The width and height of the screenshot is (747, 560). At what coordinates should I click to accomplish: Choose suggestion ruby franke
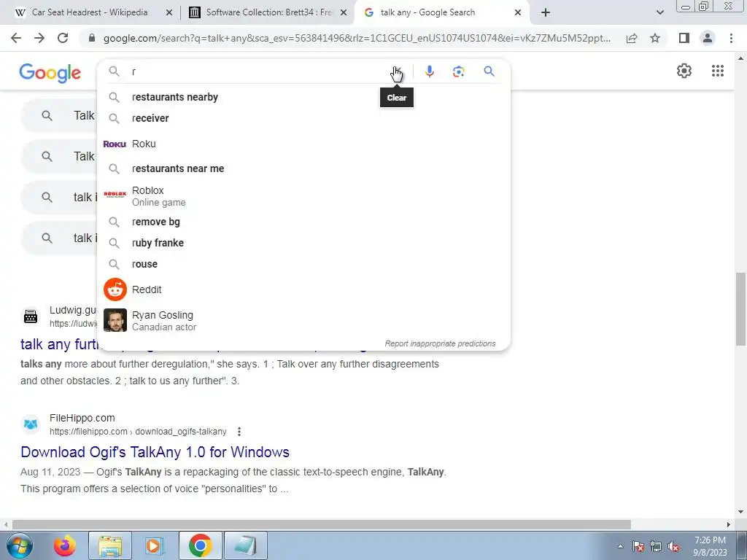[x=303, y=243]
